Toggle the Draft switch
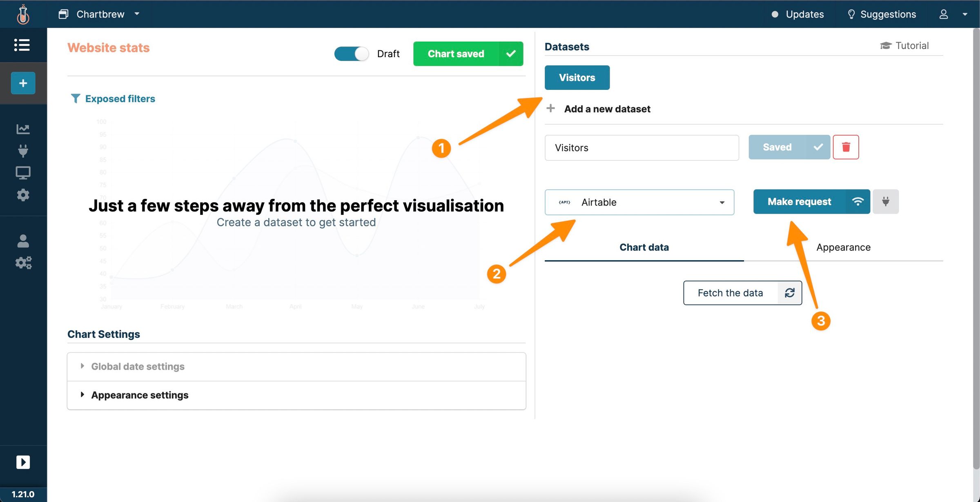Image resolution: width=980 pixels, height=502 pixels. pyautogui.click(x=351, y=54)
